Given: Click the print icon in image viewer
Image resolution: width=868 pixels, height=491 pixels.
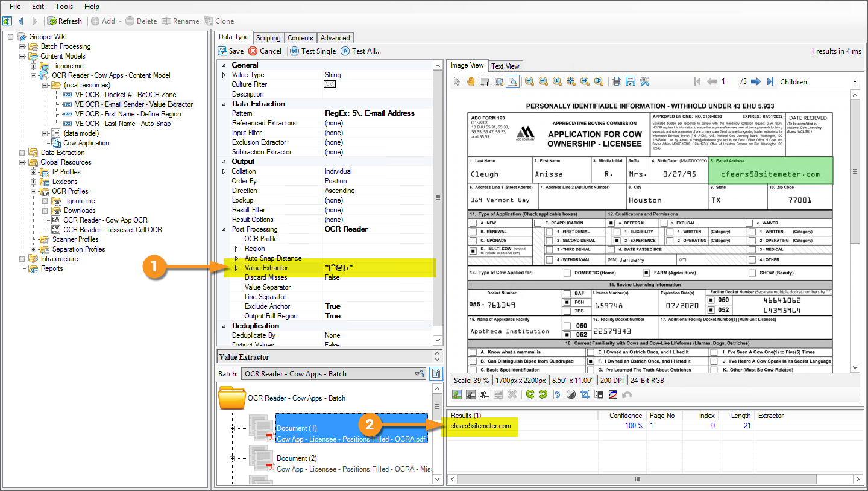Looking at the screenshot, I should (x=616, y=81).
